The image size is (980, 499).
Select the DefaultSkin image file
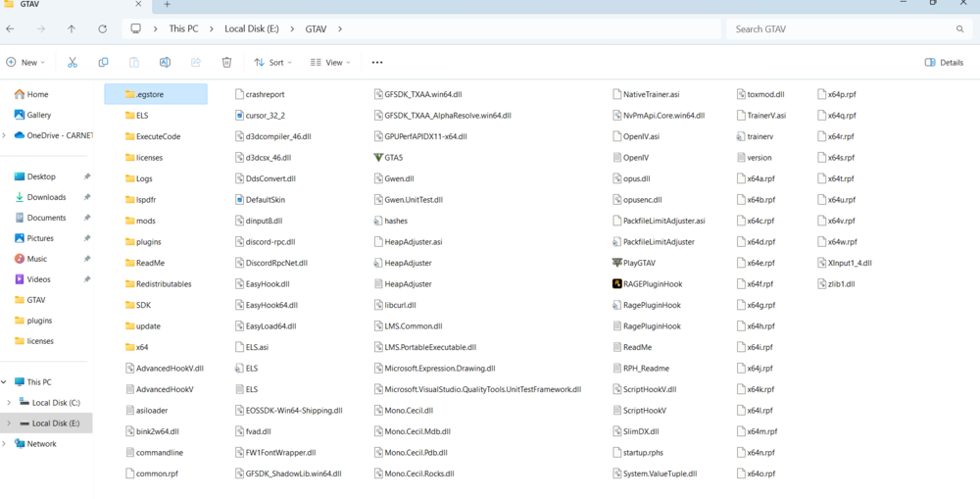coord(260,199)
